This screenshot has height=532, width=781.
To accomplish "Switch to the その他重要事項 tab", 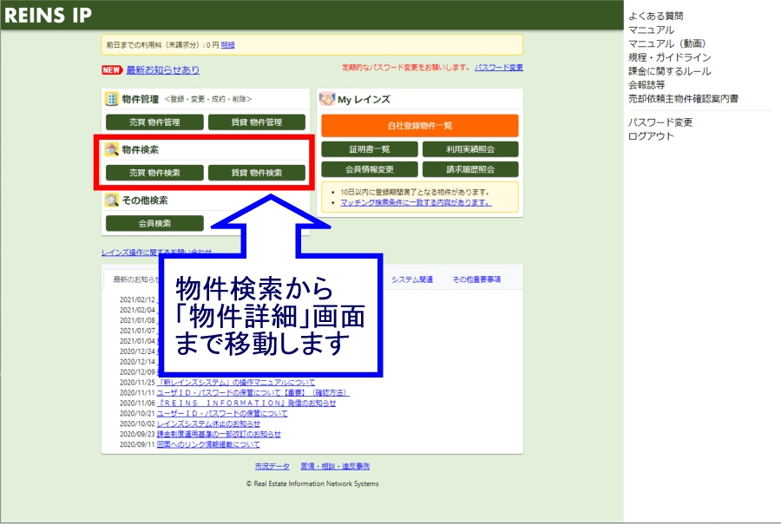I will click(x=476, y=279).
